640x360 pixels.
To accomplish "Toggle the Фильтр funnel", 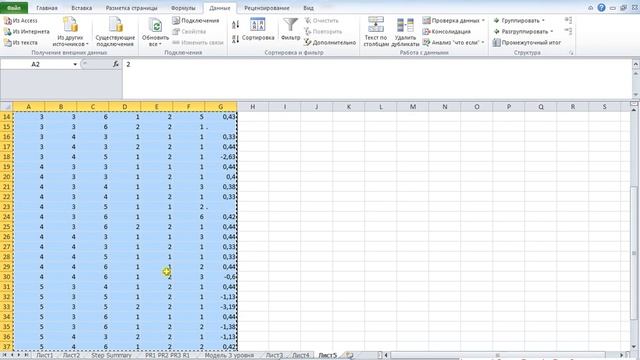I will coord(290,29).
